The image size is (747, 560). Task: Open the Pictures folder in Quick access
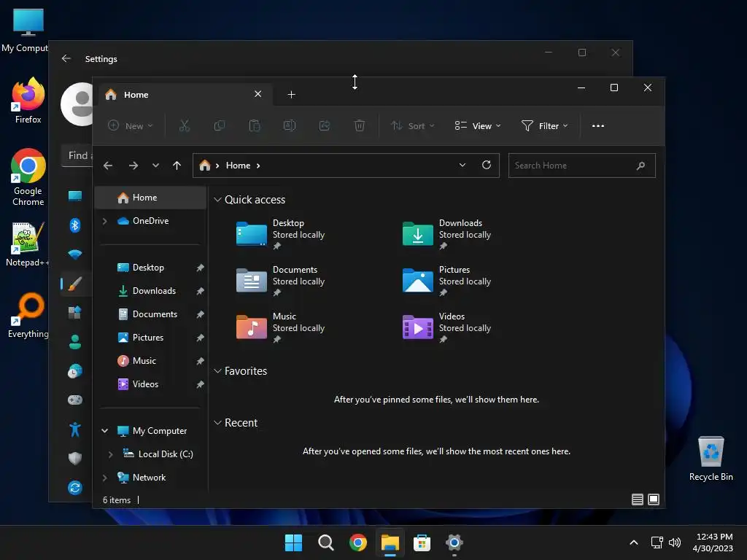[447, 281]
